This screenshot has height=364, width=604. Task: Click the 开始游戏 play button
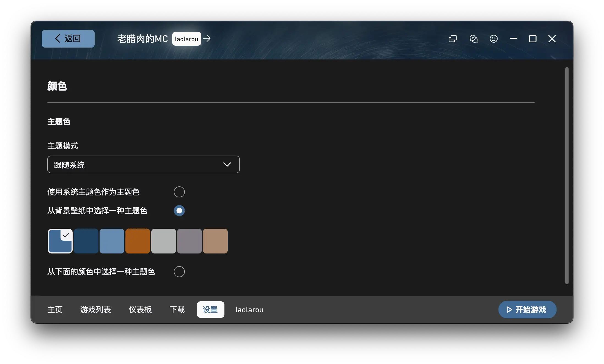tap(528, 310)
